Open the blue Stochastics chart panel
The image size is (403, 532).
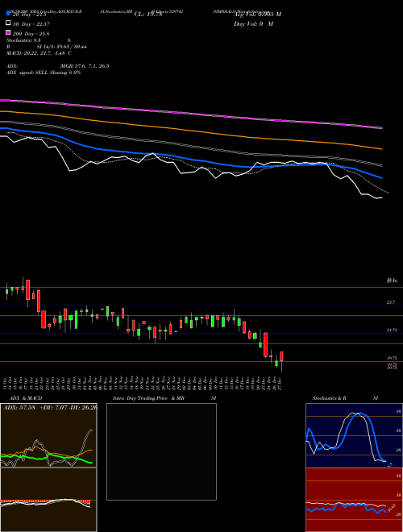[354, 435]
